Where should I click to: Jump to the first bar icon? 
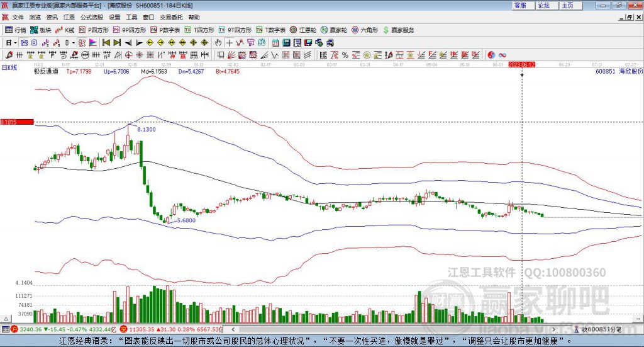coord(106,43)
